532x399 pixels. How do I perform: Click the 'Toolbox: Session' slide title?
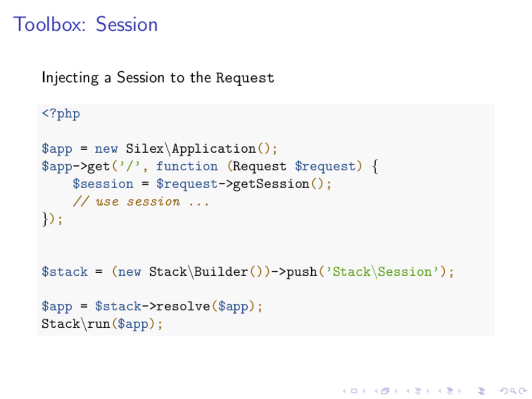[85, 24]
